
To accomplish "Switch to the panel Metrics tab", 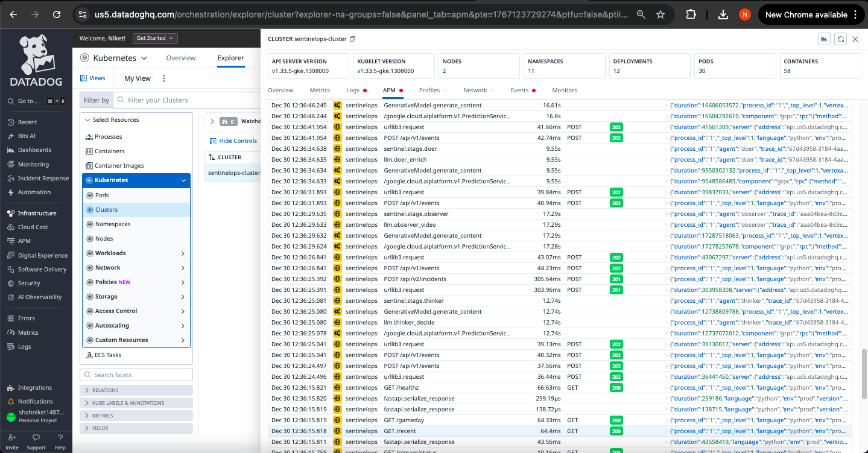I will (320, 90).
